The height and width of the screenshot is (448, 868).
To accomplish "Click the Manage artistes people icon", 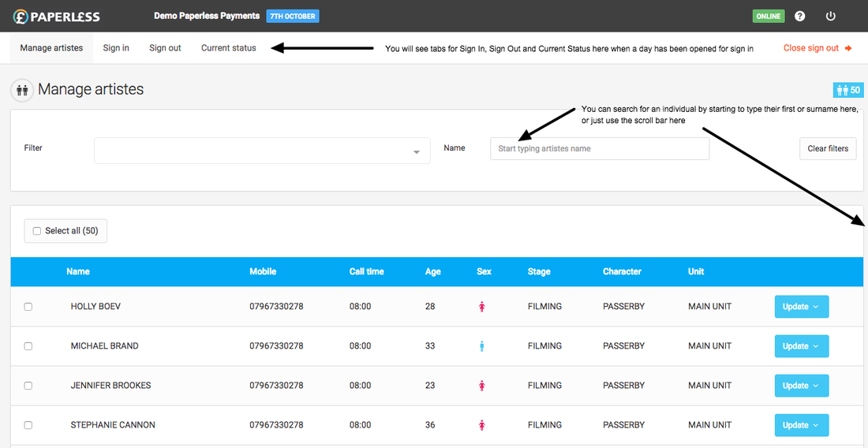I will [21, 90].
